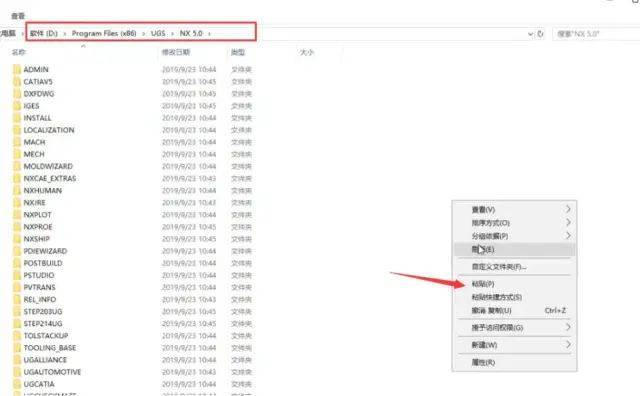Click the LOCALIZATION folder icon

(x=17, y=130)
